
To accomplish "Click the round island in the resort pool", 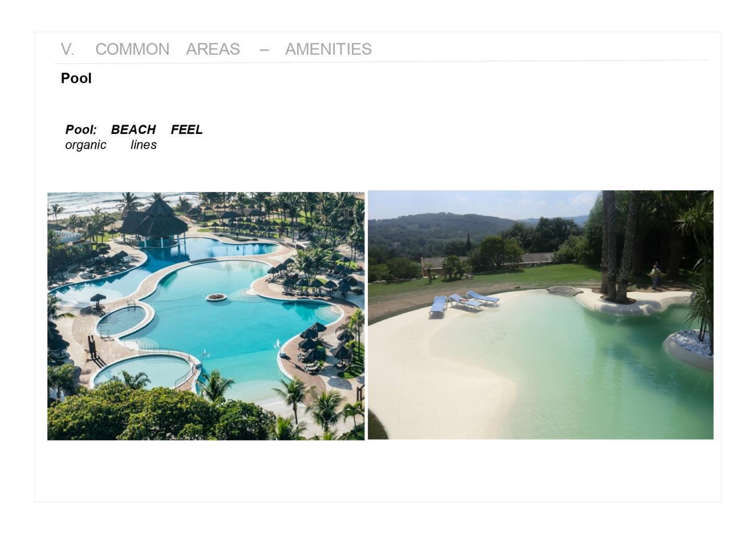I will (x=216, y=297).
